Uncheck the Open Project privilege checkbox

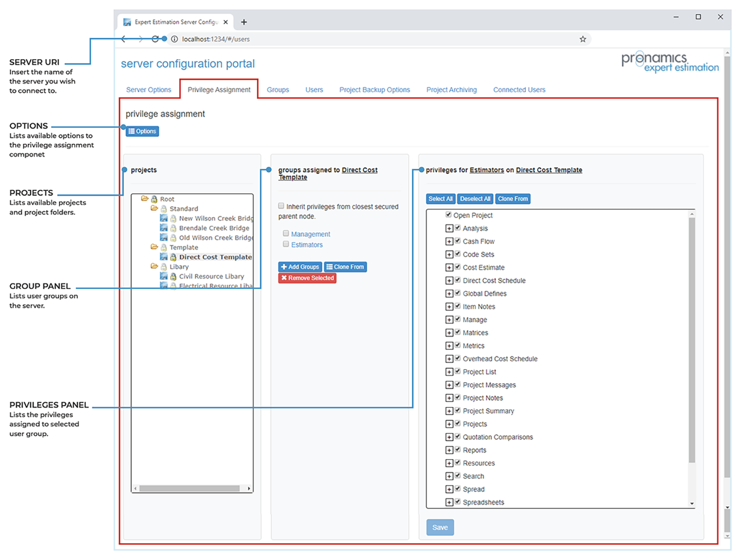tap(449, 215)
